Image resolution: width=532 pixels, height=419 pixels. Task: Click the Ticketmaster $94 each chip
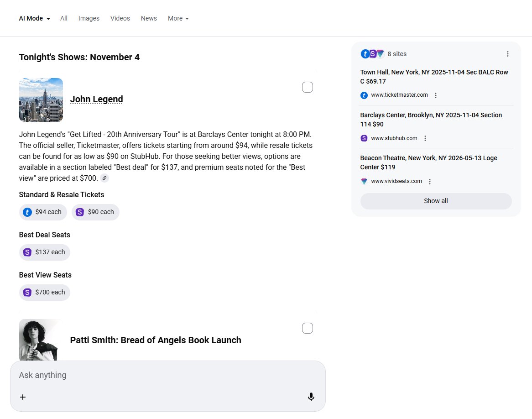pos(43,212)
